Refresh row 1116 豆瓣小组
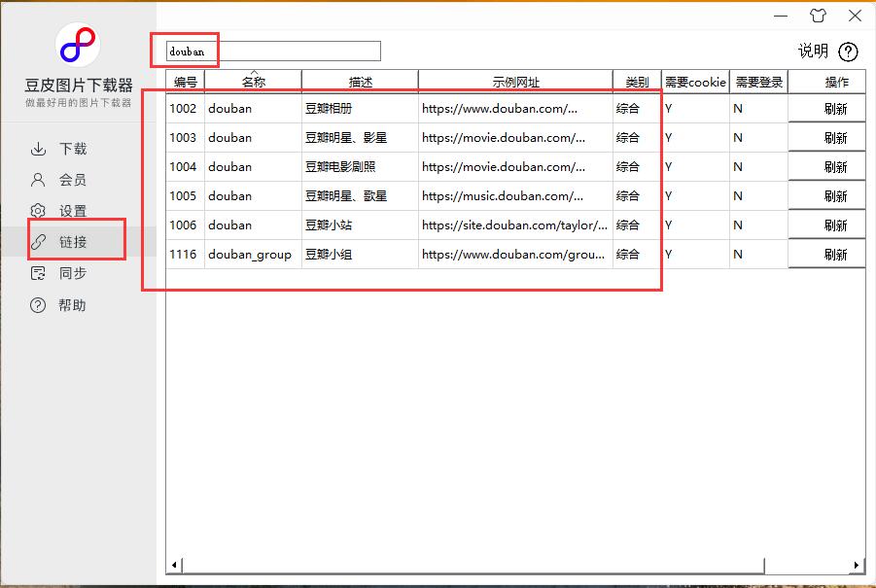The width and height of the screenshot is (876, 588). [x=826, y=254]
